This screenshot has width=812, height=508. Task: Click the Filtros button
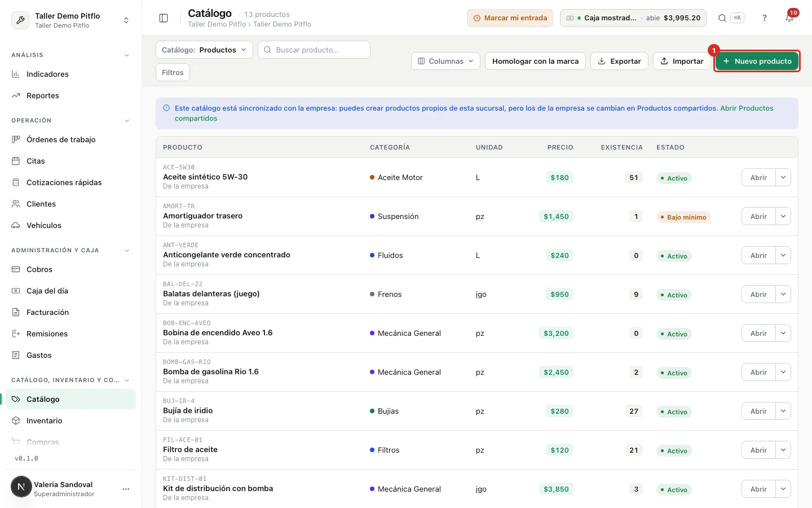click(x=173, y=72)
